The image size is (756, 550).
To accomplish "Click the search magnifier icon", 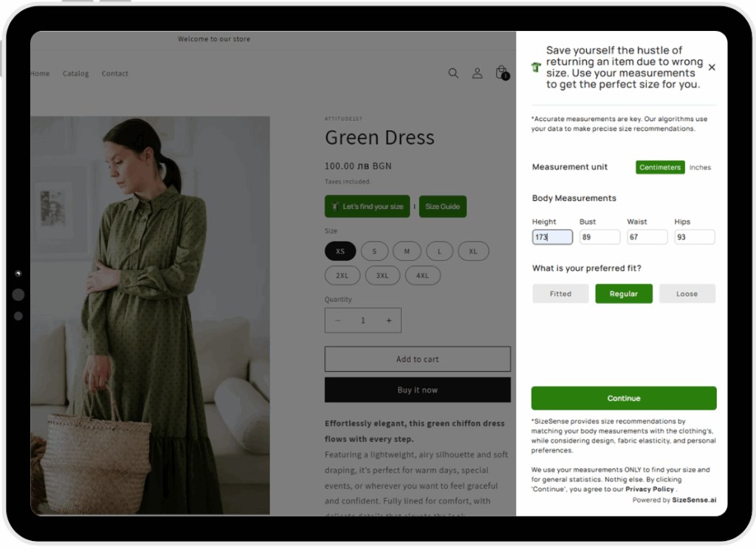I will click(453, 73).
